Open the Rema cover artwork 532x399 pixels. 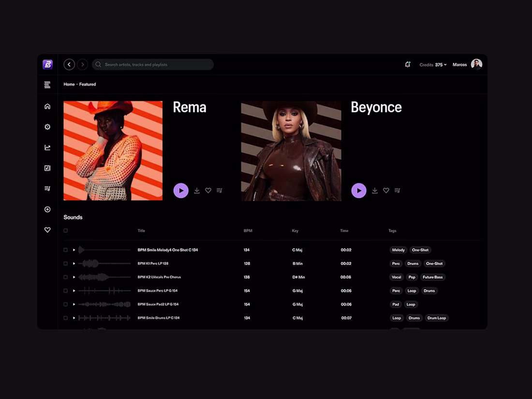click(113, 150)
